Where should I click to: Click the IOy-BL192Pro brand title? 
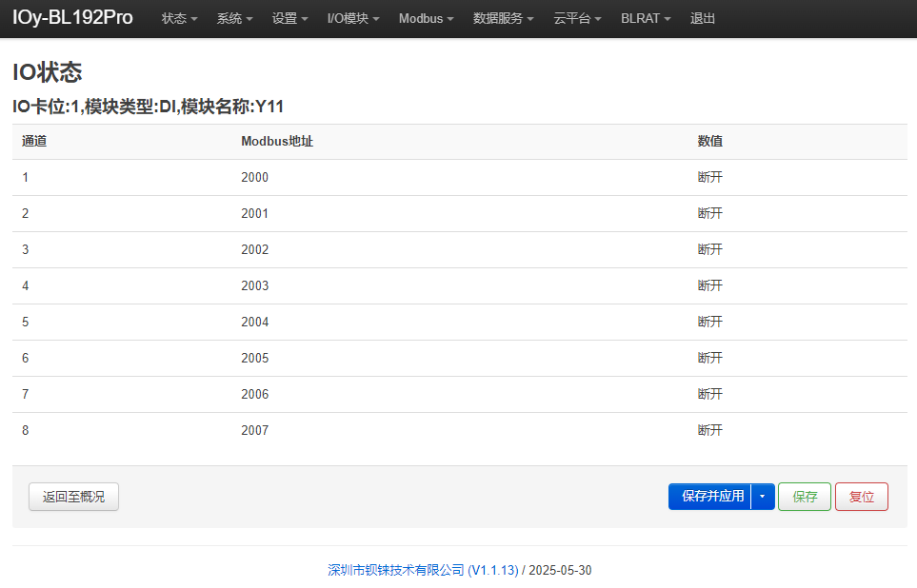tap(72, 17)
